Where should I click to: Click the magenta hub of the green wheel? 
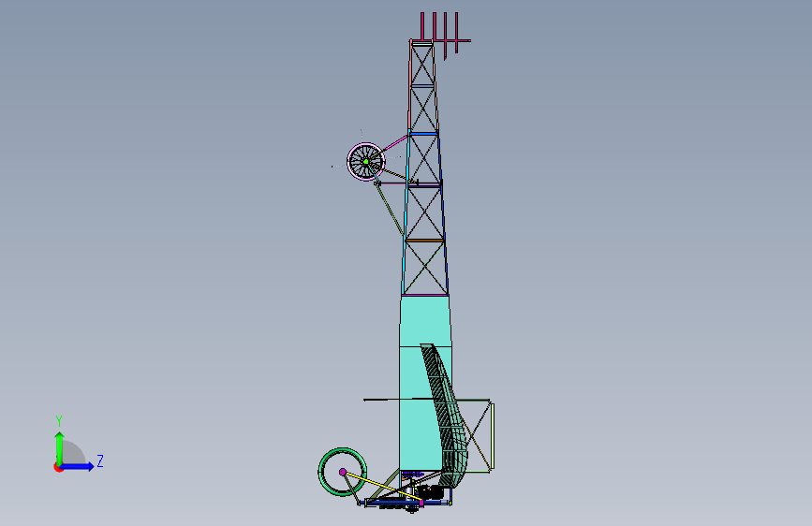point(342,472)
